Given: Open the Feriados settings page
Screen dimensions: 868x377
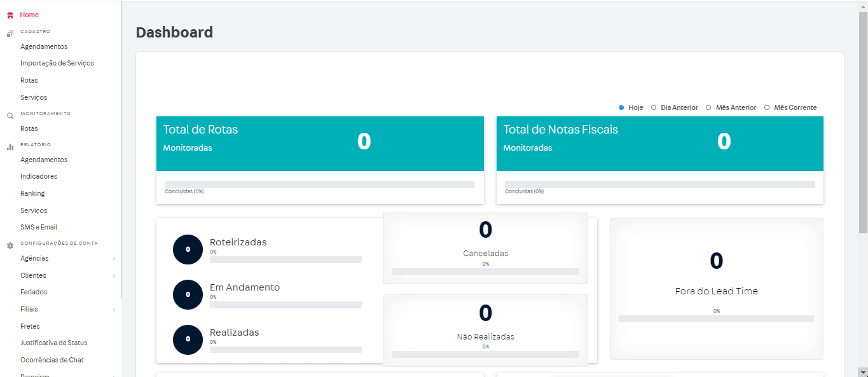Looking at the screenshot, I should [33, 292].
